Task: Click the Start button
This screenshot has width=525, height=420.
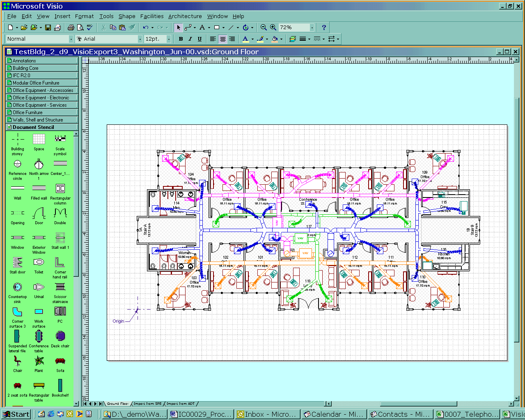Action: (x=16, y=414)
